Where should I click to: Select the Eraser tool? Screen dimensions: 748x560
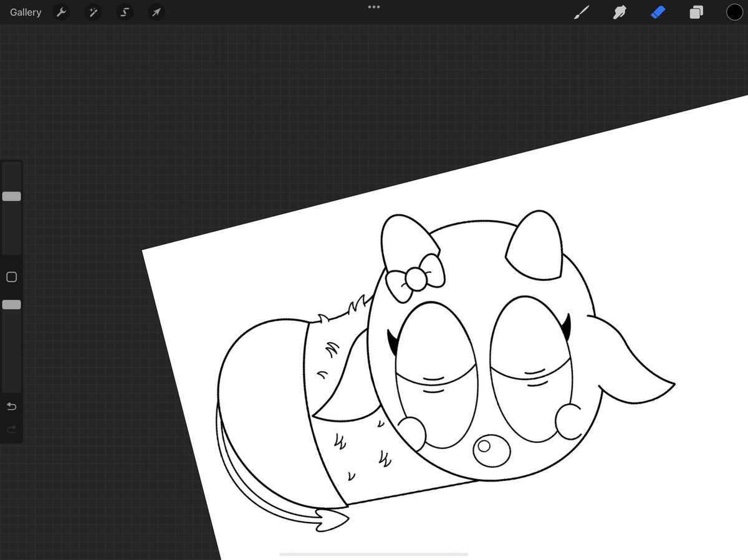click(x=658, y=12)
